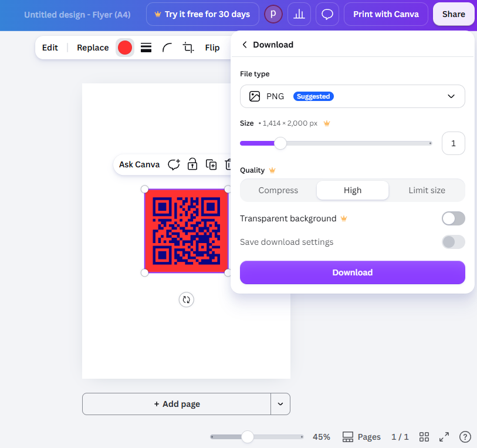Click the Size slider handle

[x=280, y=143]
